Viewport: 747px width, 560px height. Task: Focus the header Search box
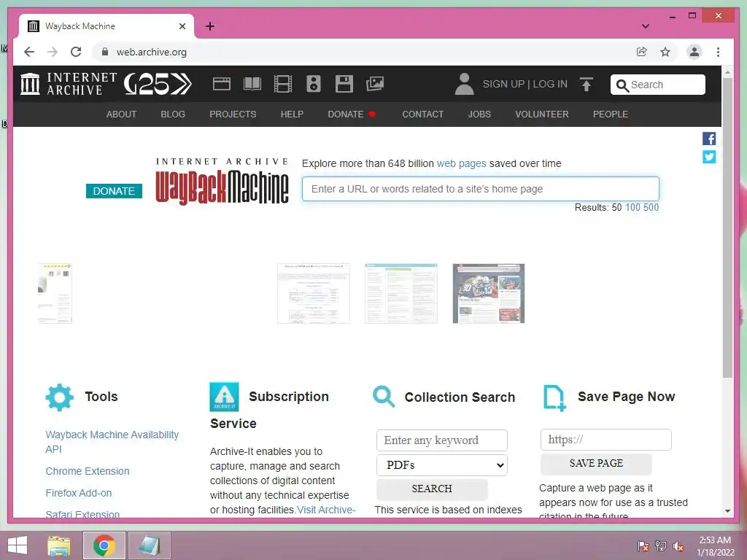pyautogui.click(x=657, y=85)
